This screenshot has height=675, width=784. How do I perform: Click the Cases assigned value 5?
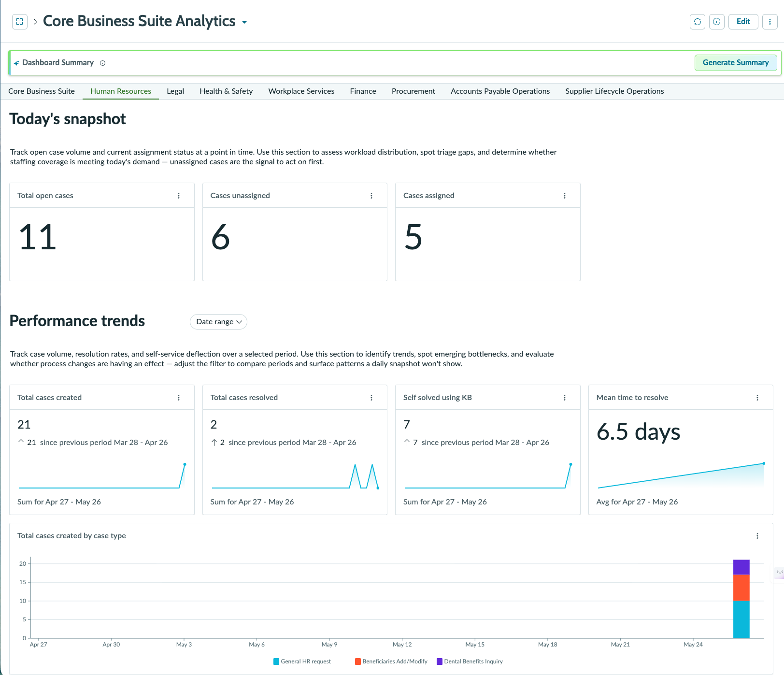pos(413,237)
